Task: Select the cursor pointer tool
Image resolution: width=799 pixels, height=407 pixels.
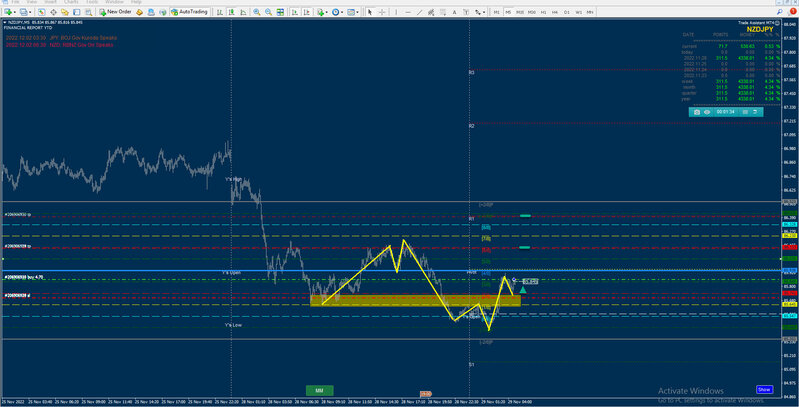Action: (369, 12)
